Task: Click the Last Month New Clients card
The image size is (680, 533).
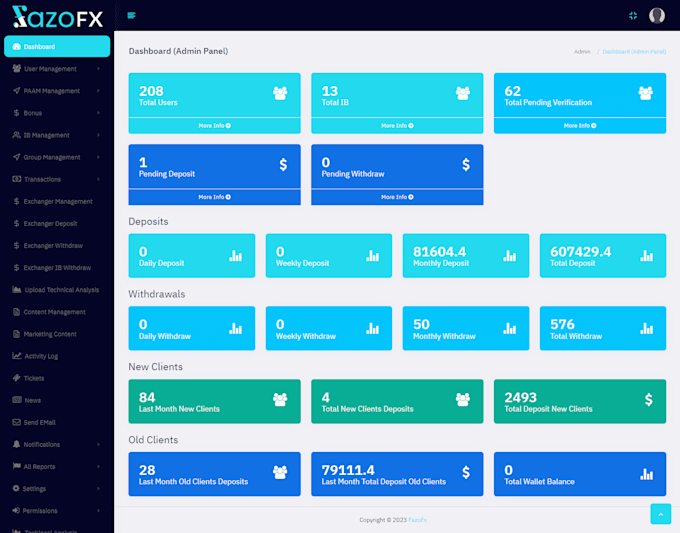Action: 214,401
